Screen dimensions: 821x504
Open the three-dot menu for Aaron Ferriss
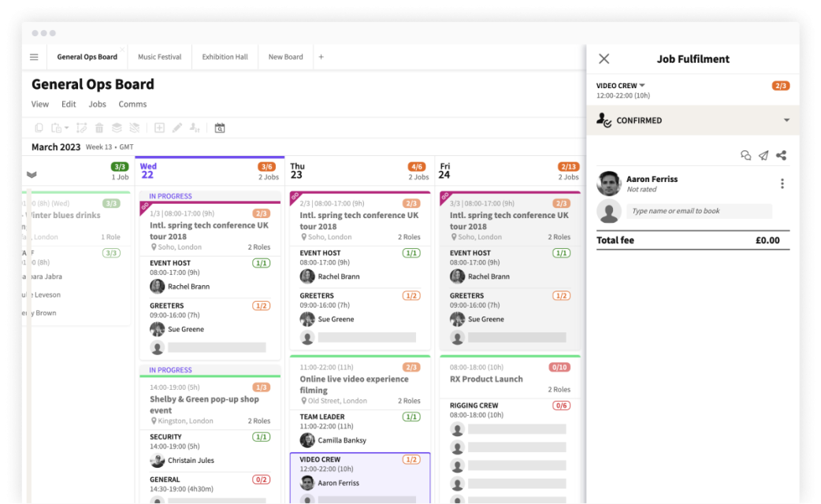782,183
